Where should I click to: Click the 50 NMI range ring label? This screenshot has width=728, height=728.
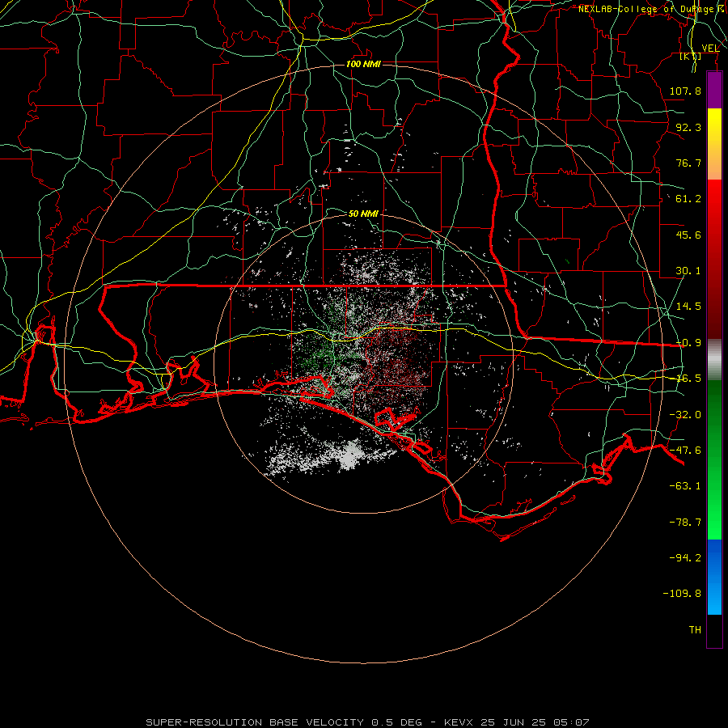[363, 214]
